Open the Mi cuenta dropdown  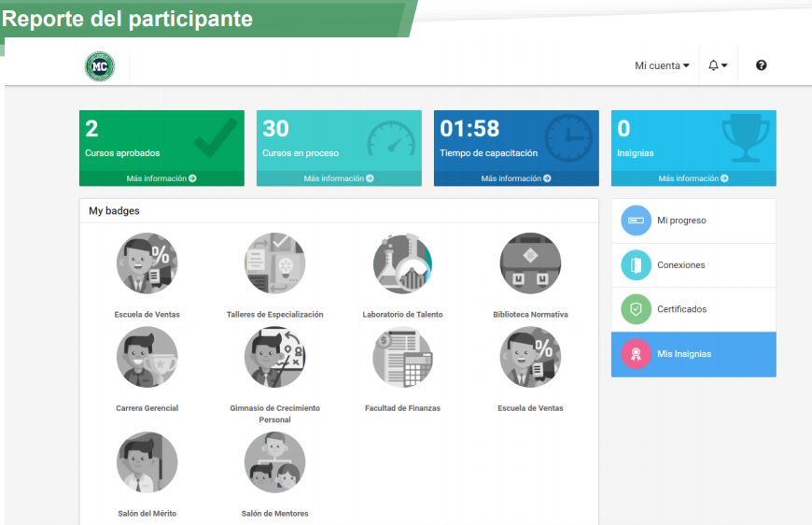pyautogui.click(x=662, y=65)
